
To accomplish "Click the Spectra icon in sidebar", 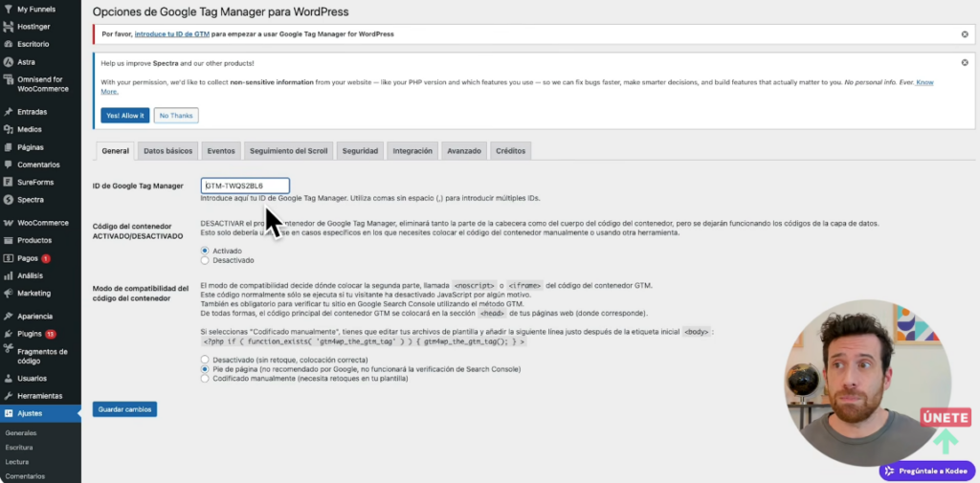I will [8, 200].
